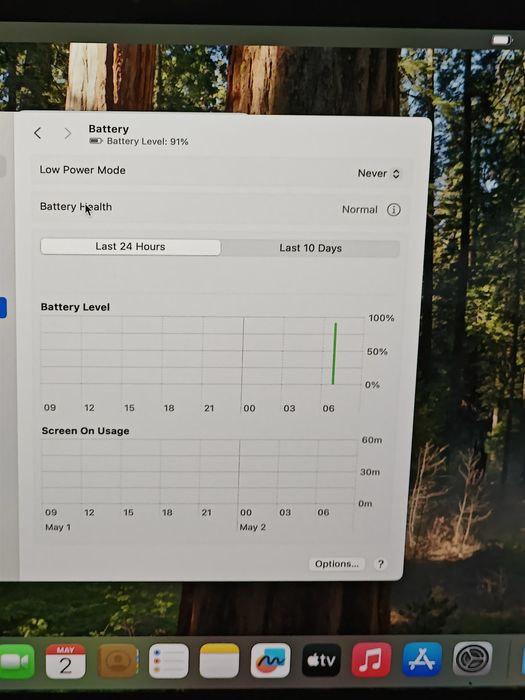Launch FaceTime from the dock

[16, 662]
